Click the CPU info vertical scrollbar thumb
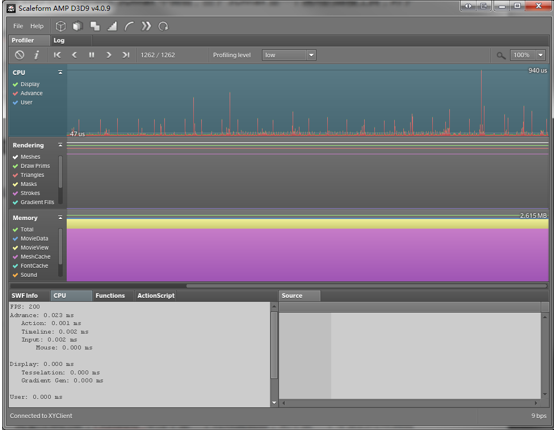Image resolution: width=554 pixels, height=430 pixels. pos(274,345)
